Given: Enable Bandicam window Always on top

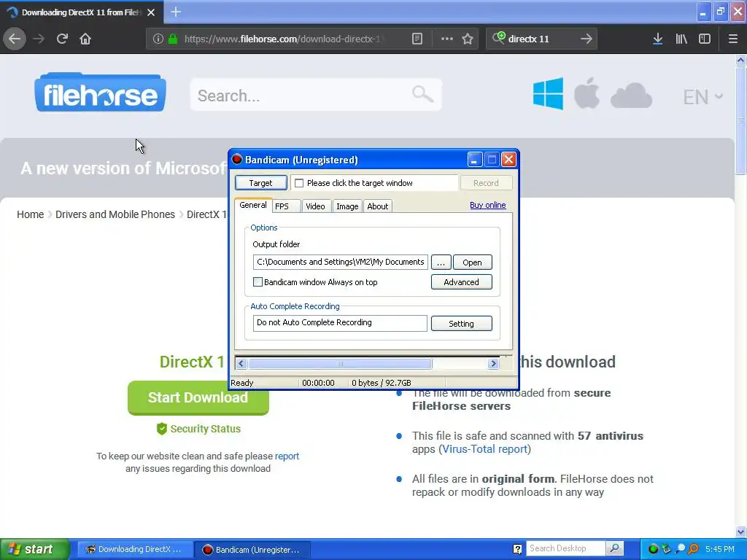Looking at the screenshot, I should (258, 282).
